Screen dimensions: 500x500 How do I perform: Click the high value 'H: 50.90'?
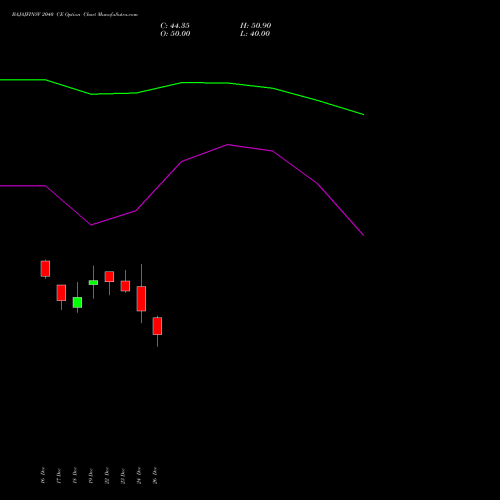256,26
